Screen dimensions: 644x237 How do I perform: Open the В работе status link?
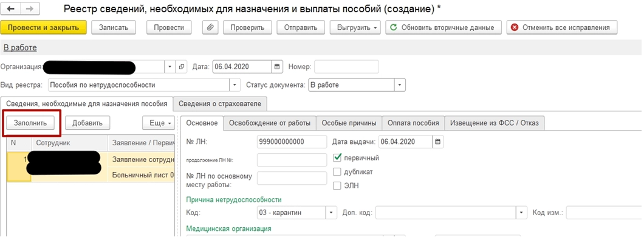20,47
